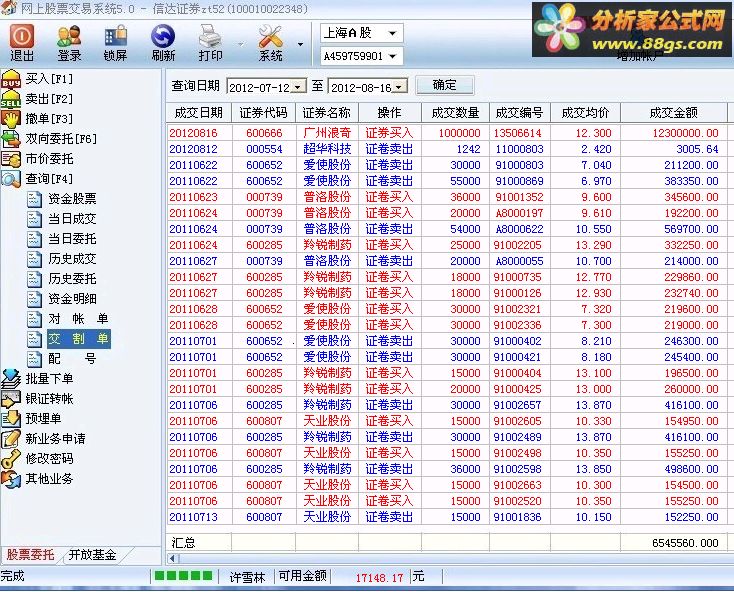The height and width of the screenshot is (592, 734).
Task: Open the end date 2012-08-16 picker
Action: click(x=399, y=88)
